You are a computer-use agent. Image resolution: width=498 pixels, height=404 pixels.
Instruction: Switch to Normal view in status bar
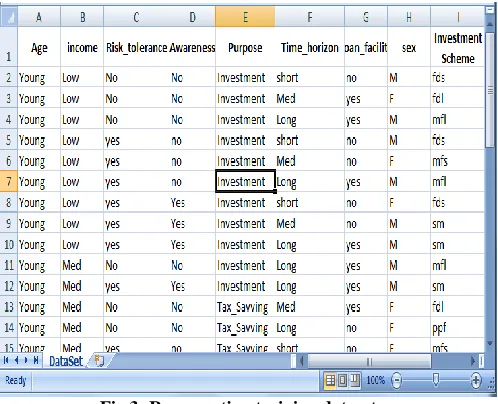point(330,380)
